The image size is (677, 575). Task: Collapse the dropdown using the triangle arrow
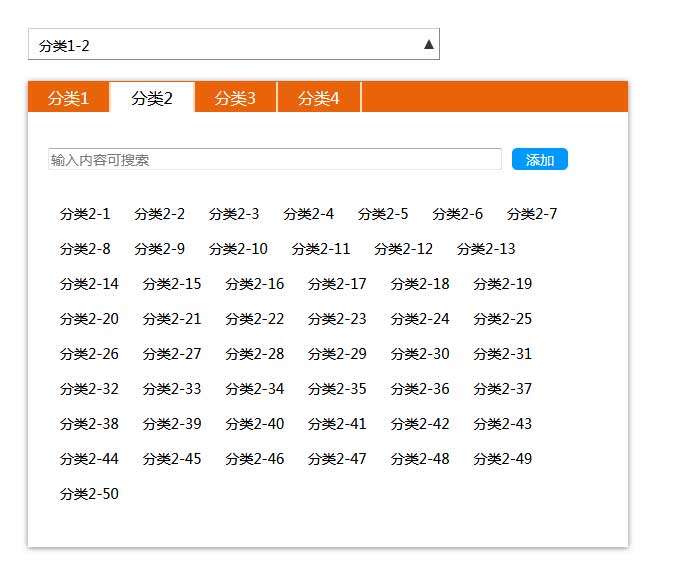(x=429, y=44)
